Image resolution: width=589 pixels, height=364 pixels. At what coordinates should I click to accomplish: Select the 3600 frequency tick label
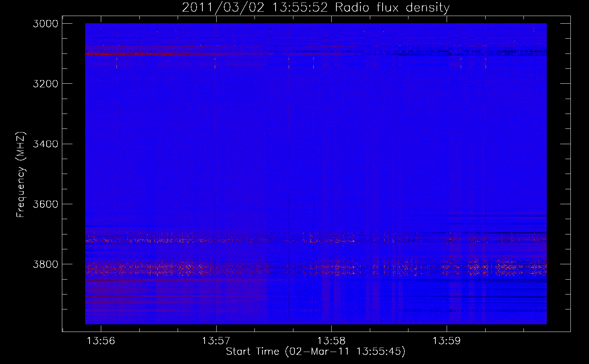click(x=46, y=204)
